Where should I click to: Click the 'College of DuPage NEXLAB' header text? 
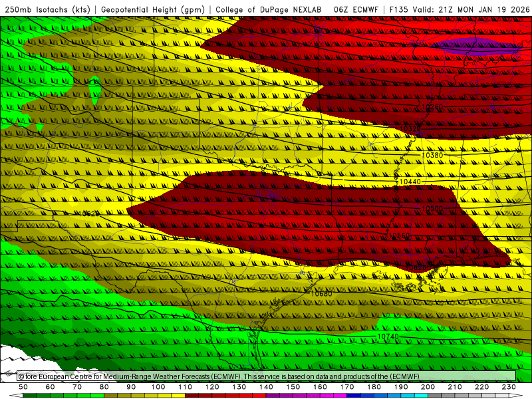click(x=268, y=9)
